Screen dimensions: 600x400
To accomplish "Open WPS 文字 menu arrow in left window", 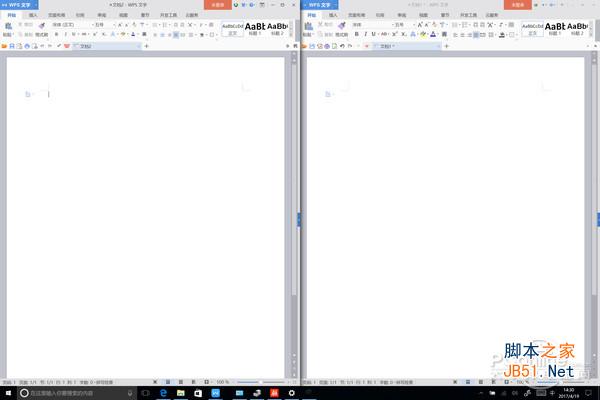I will (34, 5).
